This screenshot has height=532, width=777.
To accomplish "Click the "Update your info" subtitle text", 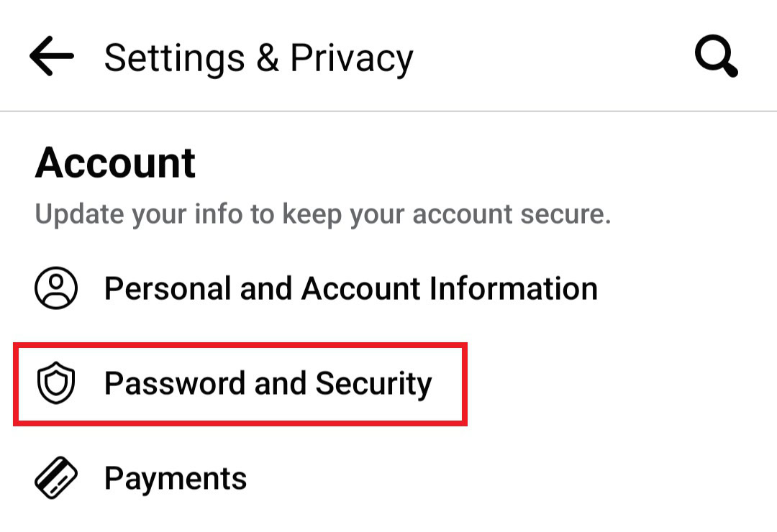I will 322,215.
